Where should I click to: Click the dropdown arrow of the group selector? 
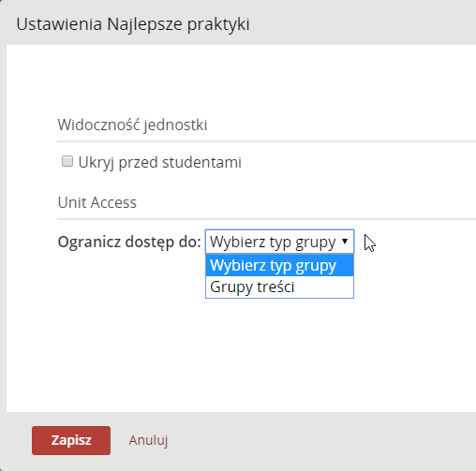[x=345, y=242]
